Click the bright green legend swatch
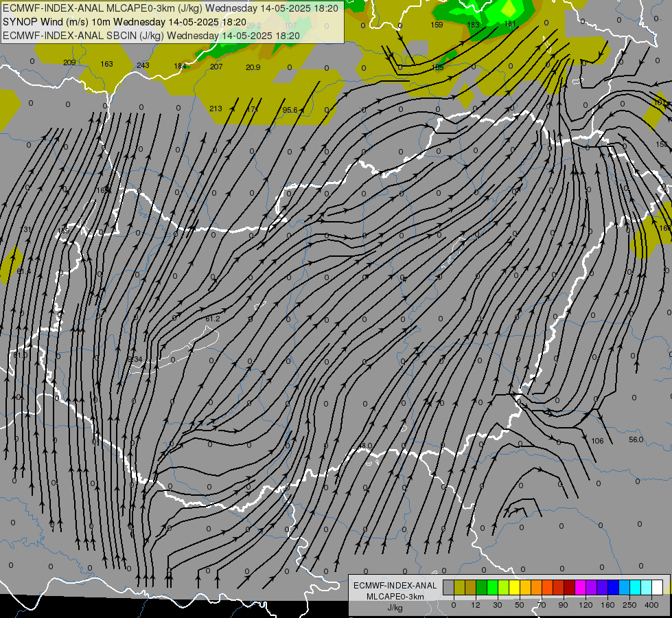Screen dimensions: 672x618 (x=493, y=587)
